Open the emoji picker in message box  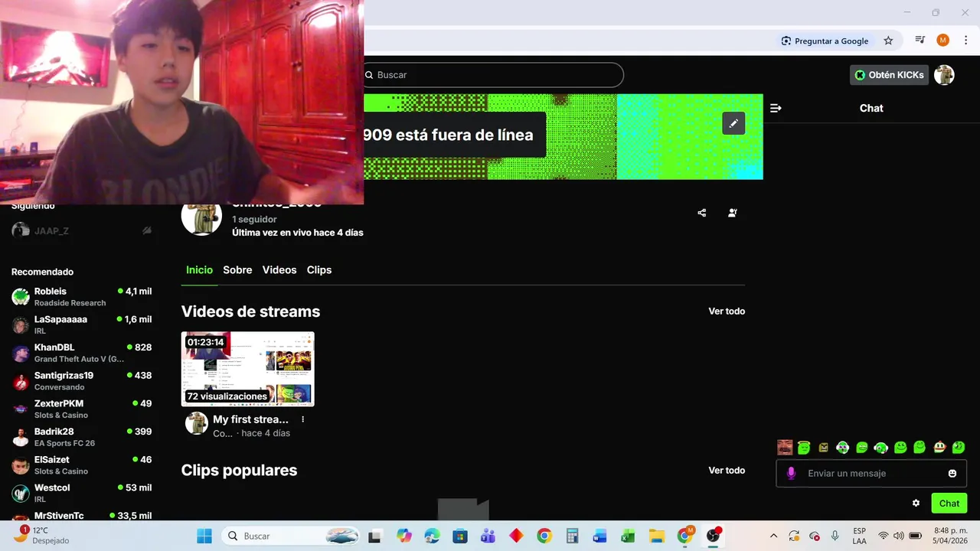(x=952, y=474)
